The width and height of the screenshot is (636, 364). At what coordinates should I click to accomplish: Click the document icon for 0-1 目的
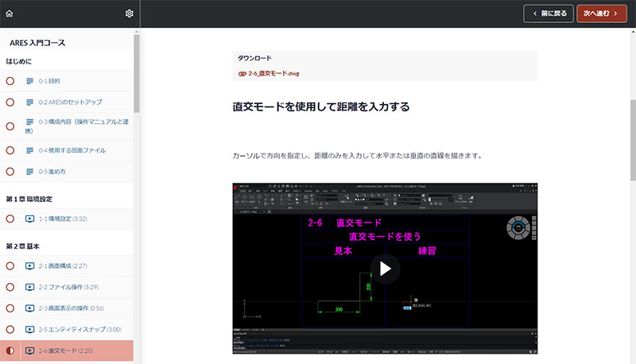pos(29,81)
